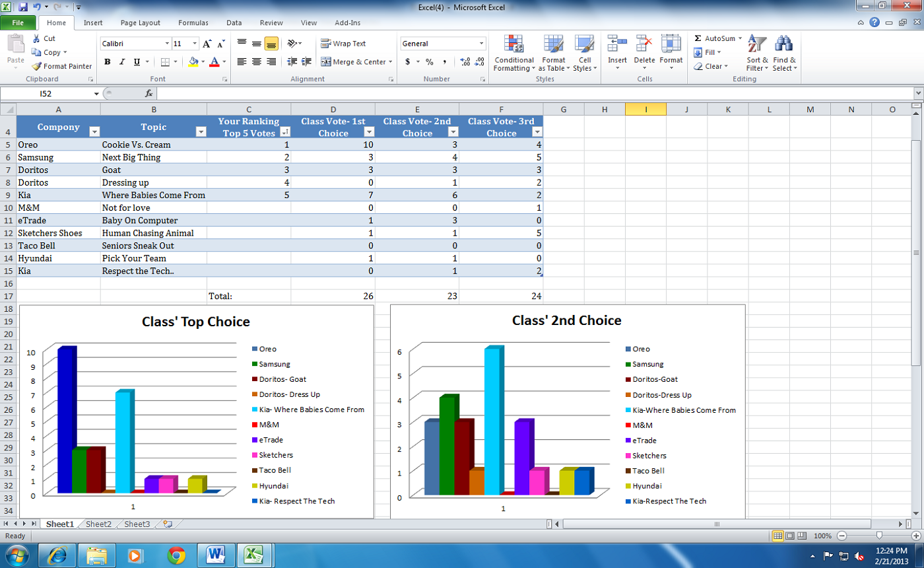Open the Company column filter dropdown
This screenshot has height=568, width=924.
pyautogui.click(x=94, y=131)
